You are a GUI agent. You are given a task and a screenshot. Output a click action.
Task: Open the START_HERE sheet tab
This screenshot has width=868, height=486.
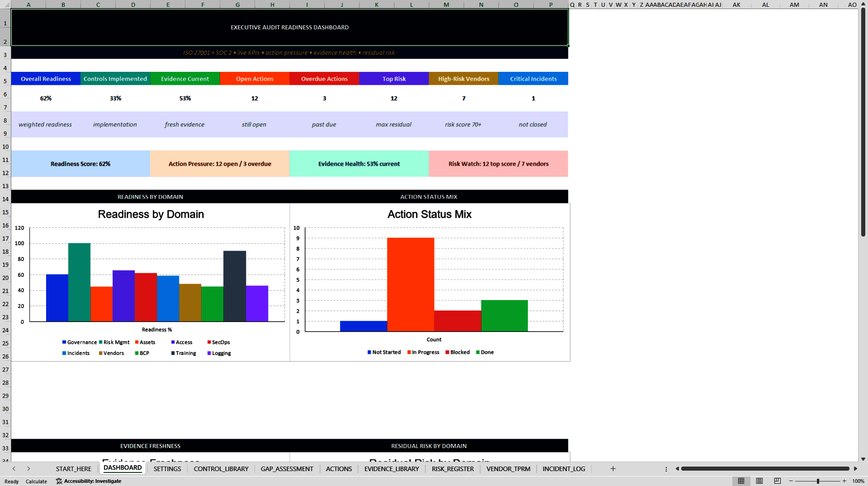(74, 469)
